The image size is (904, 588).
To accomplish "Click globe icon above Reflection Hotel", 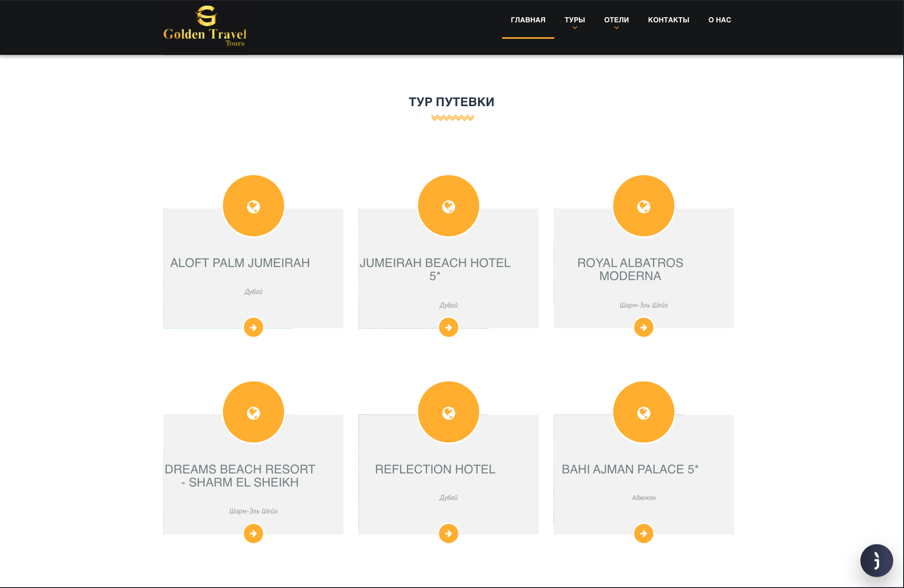I will [x=449, y=412].
